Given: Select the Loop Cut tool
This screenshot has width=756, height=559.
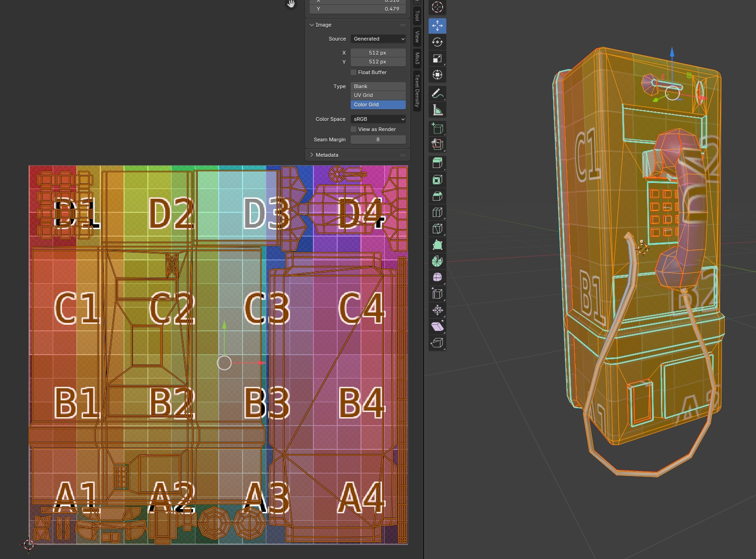Looking at the screenshot, I should click(437, 212).
